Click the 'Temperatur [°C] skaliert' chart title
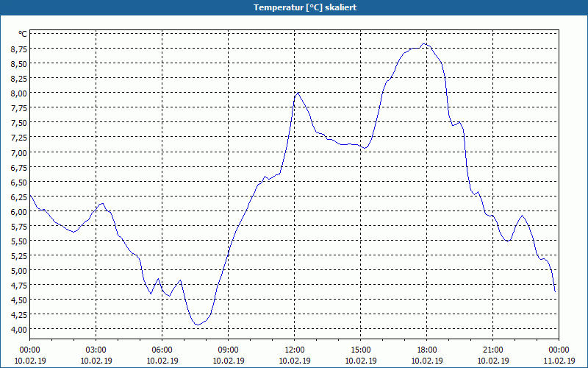 tap(305, 7)
